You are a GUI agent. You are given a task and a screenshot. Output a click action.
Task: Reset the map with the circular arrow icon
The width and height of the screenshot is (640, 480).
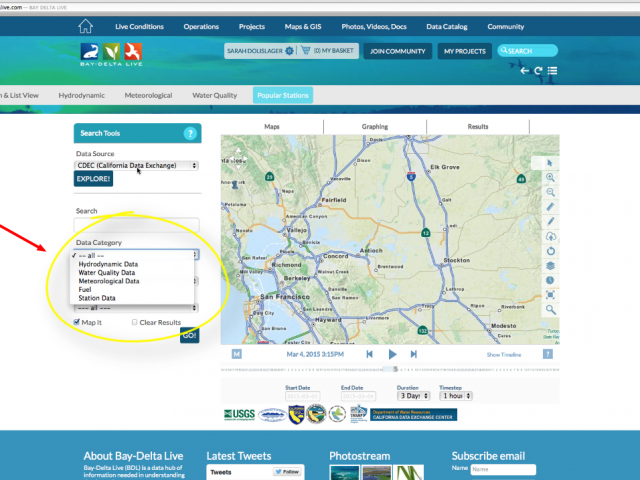[x=550, y=251]
